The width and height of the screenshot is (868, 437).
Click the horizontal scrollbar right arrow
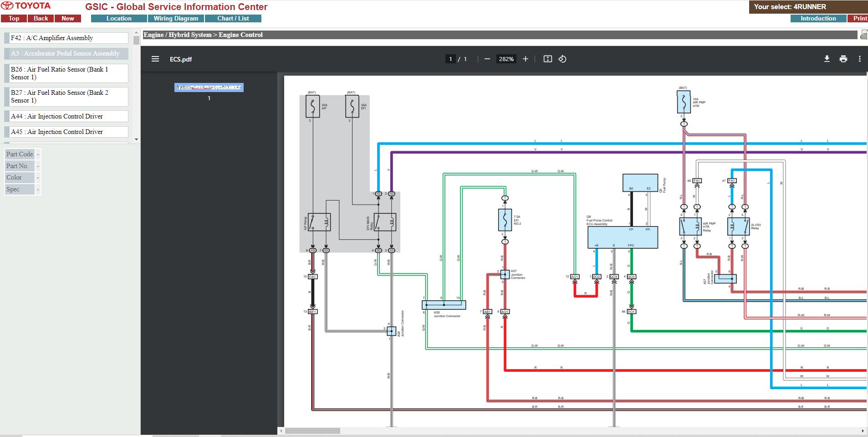pos(863,431)
